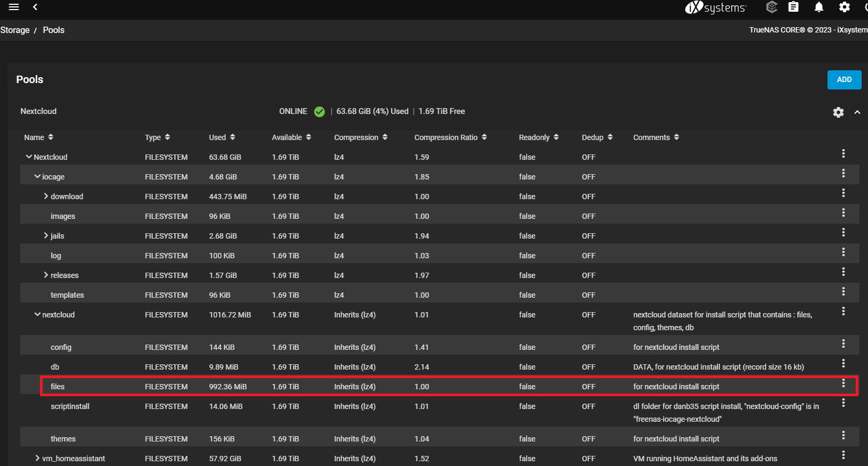Screen dimensions: 868x466
Task: Open actions menu for download dataset
Action: [844, 193]
